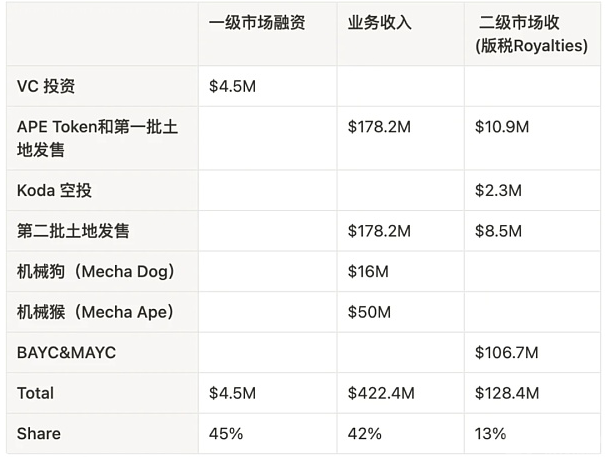The image size is (613, 462).
Task: Click the $422.4M total cell
Action: click(x=381, y=393)
